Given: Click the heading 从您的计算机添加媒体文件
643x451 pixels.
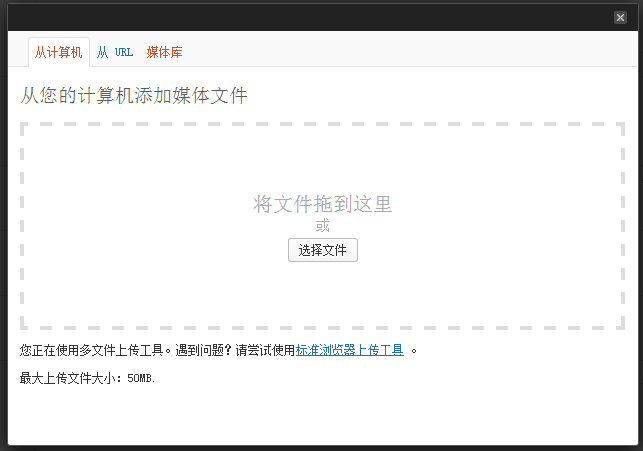Looking at the screenshot, I should coord(134,96).
